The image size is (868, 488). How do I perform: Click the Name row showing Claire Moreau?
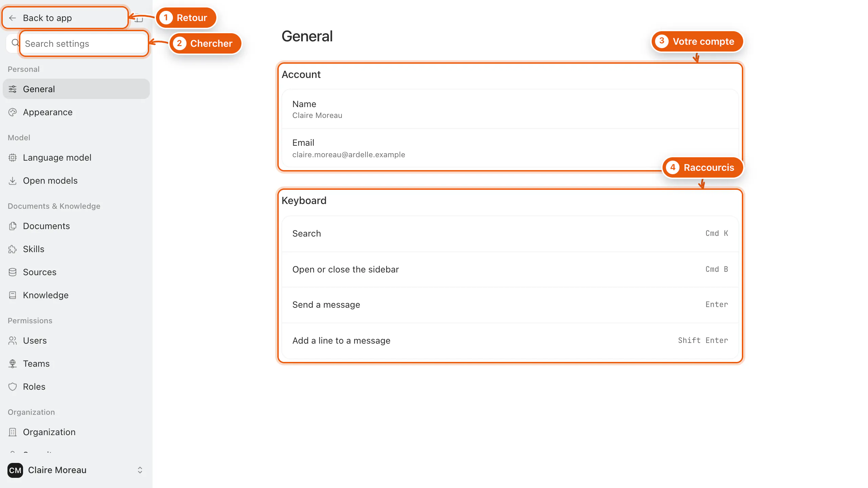pos(510,109)
